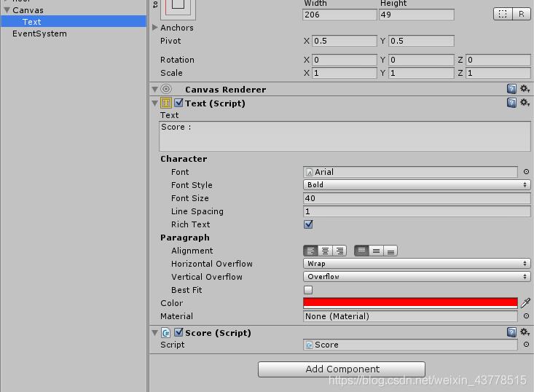Collapse the Score (Script) component
The height and width of the screenshot is (392, 534).
(x=155, y=332)
